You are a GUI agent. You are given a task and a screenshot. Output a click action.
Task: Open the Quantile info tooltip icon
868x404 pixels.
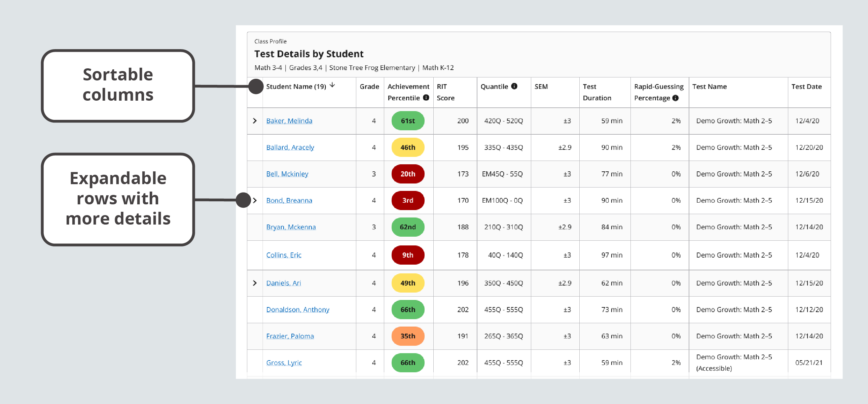pyautogui.click(x=514, y=86)
